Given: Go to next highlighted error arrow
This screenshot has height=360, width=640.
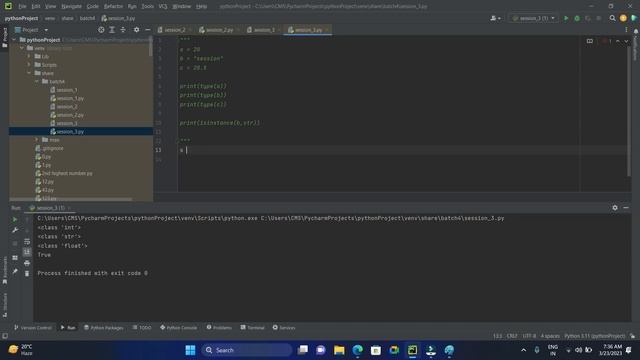Looking at the screenshot, I should pyautogui.click(x=626, y=41).
